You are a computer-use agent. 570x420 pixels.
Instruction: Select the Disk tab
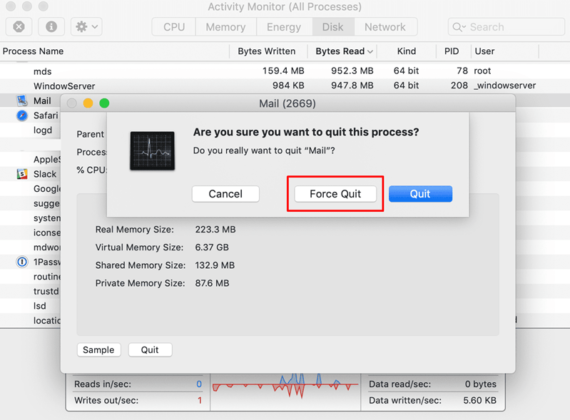coord(333,27)
